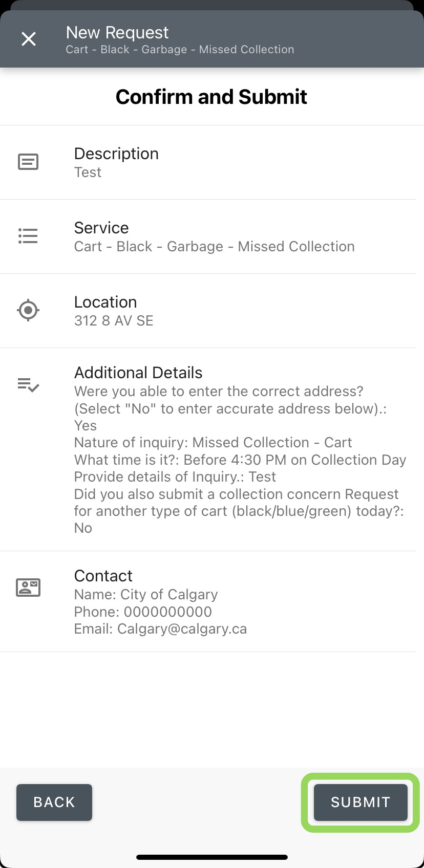
Task: Select the Service heading
Action: (x=101, y=228)
